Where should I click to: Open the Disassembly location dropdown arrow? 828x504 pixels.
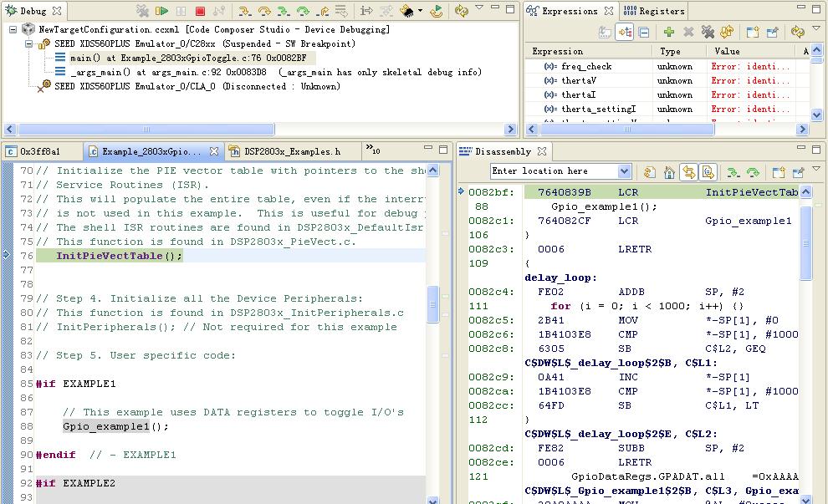tap(624, 171)
